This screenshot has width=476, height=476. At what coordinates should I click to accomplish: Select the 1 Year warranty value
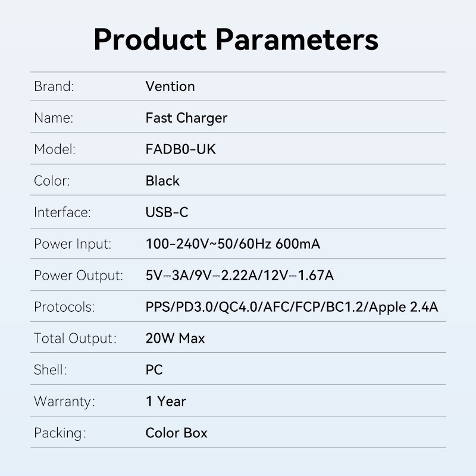(165, 402)
